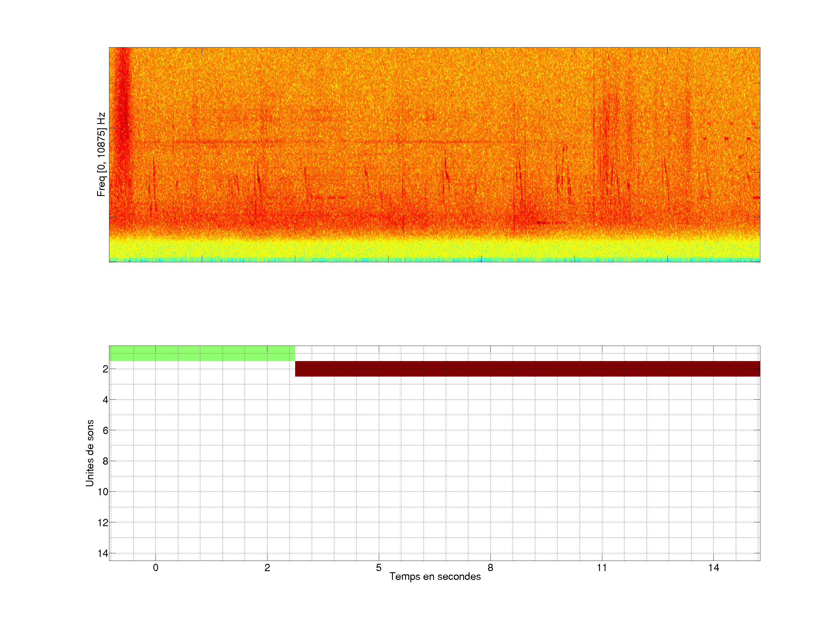Click the 'Unites de sons' axis label
Screen dimensions: 840x630
pyautogui.click(x=90, y=453)
